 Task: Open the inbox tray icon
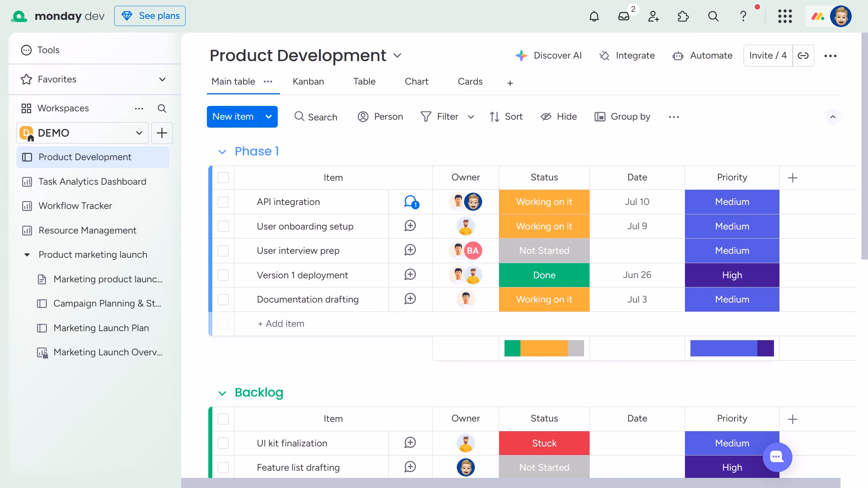click(x=624, y=16)
